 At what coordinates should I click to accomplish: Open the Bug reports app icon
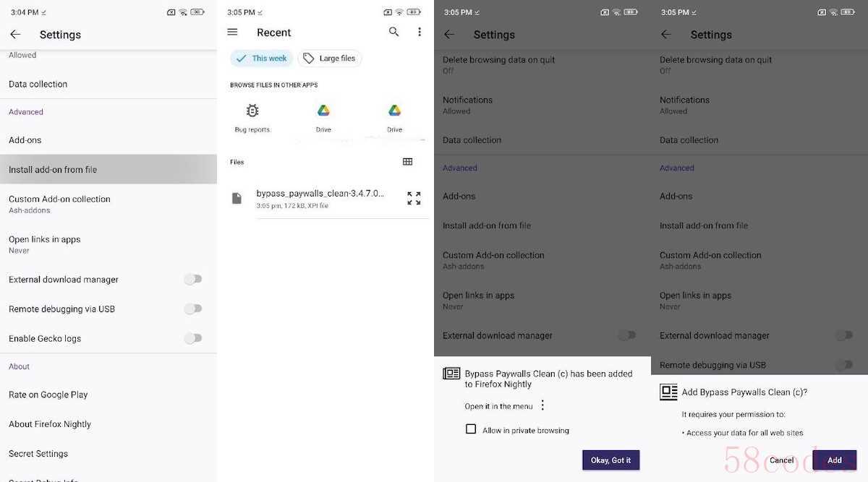[252, 117]
